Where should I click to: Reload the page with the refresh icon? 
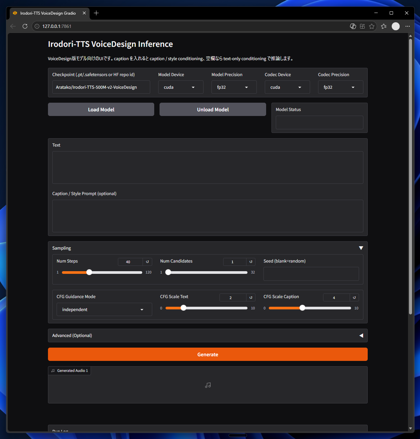25,26
